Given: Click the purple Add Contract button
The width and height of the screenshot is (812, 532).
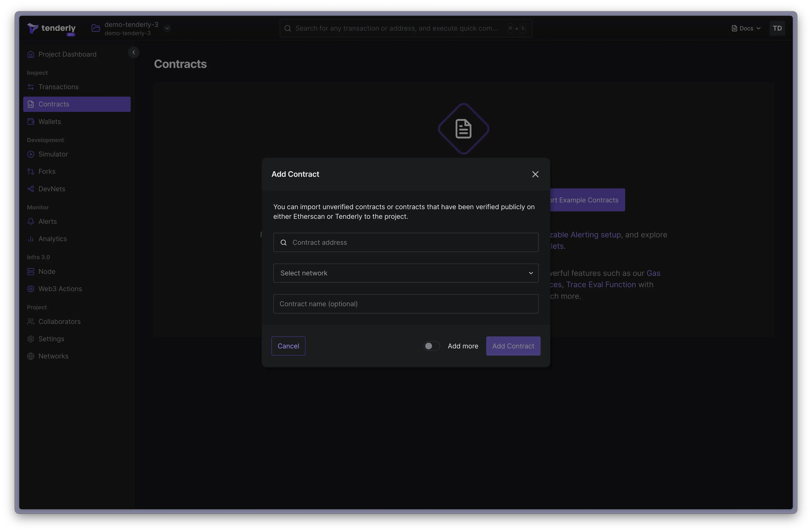Looking at the screenshot, I should (x=513, y=346).
